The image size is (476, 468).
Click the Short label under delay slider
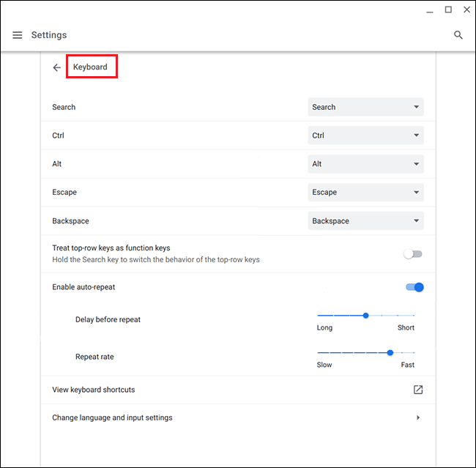[x=406, y=327]
